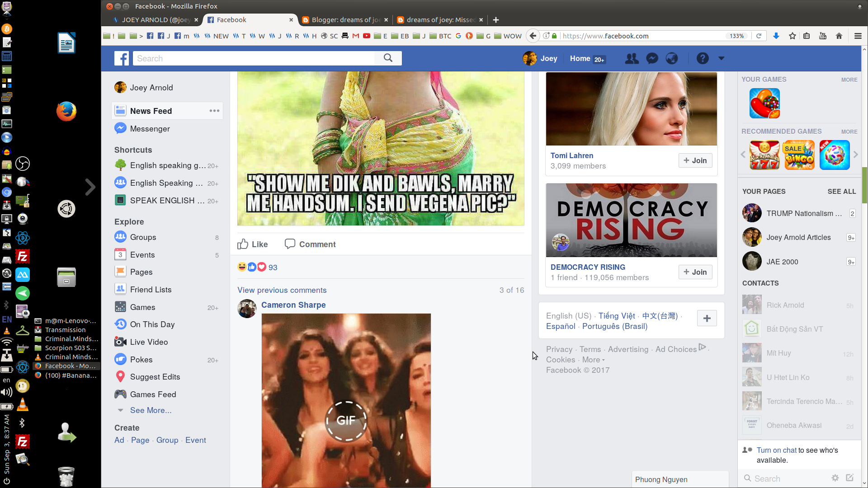Join the DEMOCRACY RISING group
This screenshot has height=488, width=868.
(695, 272)
